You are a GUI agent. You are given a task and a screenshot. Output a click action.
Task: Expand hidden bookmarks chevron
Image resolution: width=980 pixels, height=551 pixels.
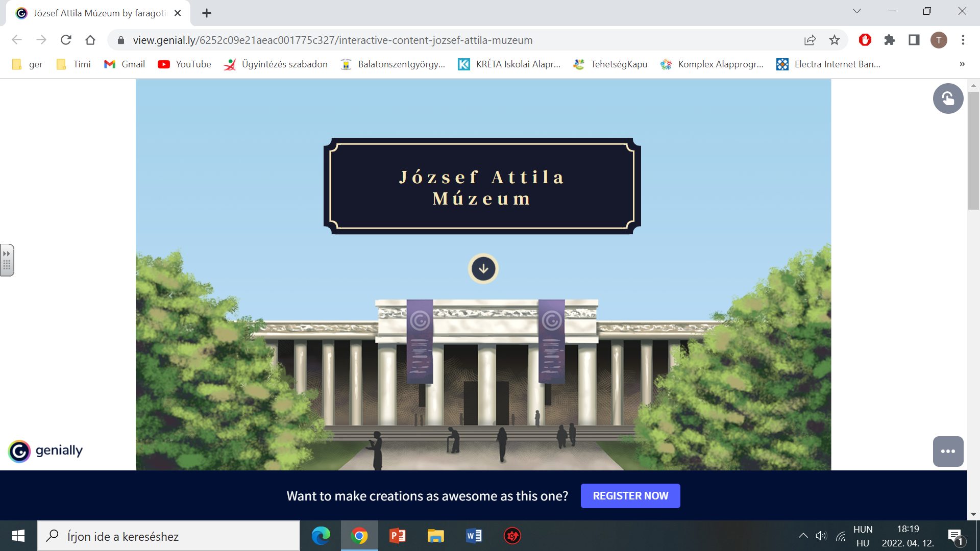point(962,64)
